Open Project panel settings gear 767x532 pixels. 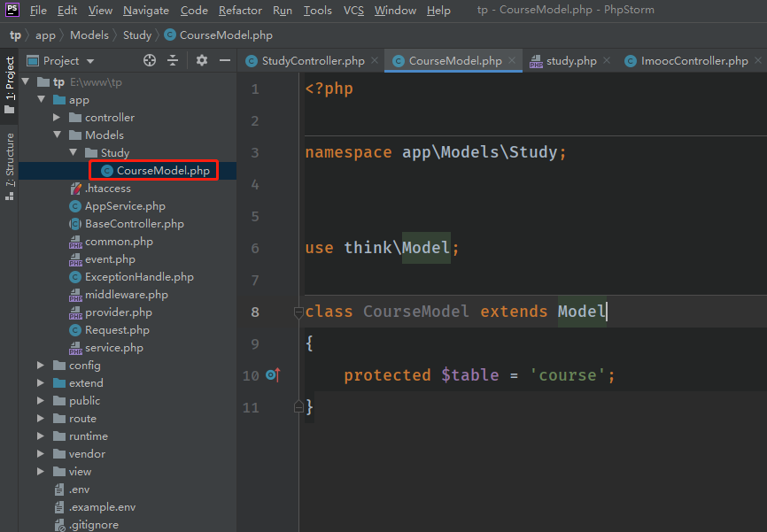[202, 60]
